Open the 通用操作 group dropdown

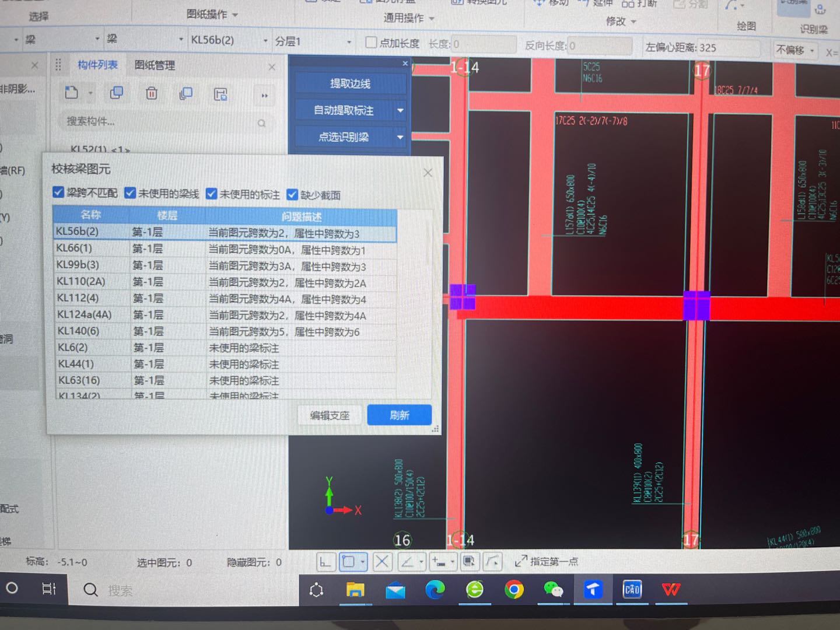432,19
